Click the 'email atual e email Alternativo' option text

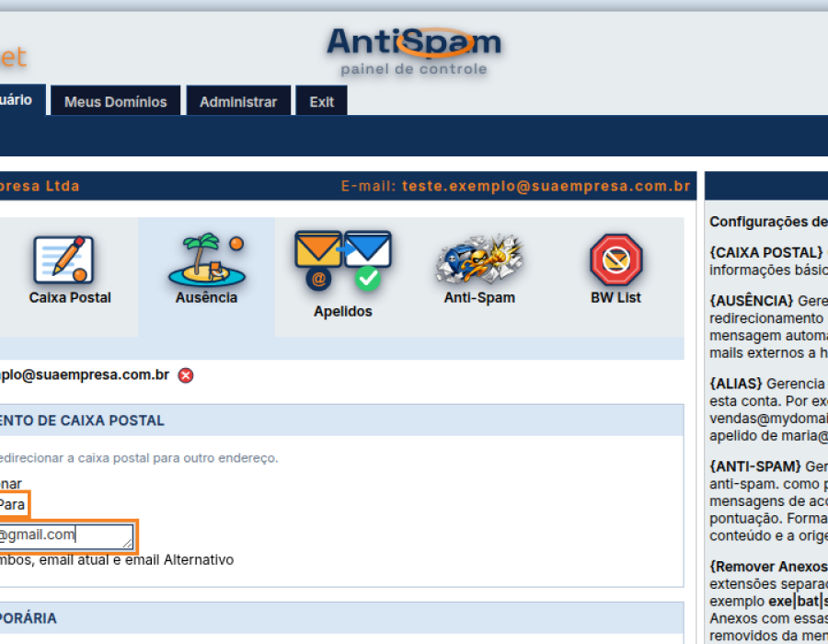[x=136, y=559]
